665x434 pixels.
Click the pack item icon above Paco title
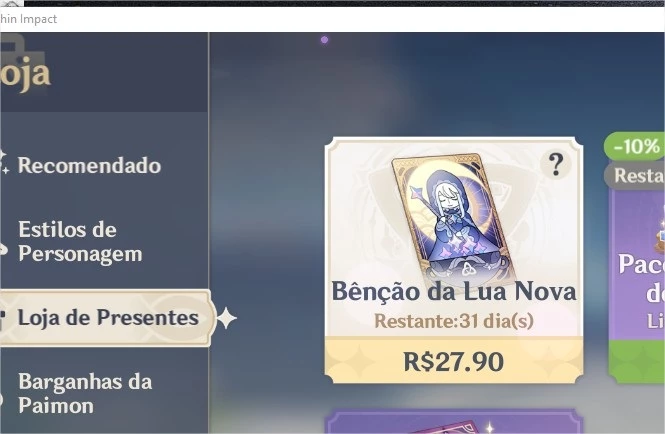click(x=660, y=235)
